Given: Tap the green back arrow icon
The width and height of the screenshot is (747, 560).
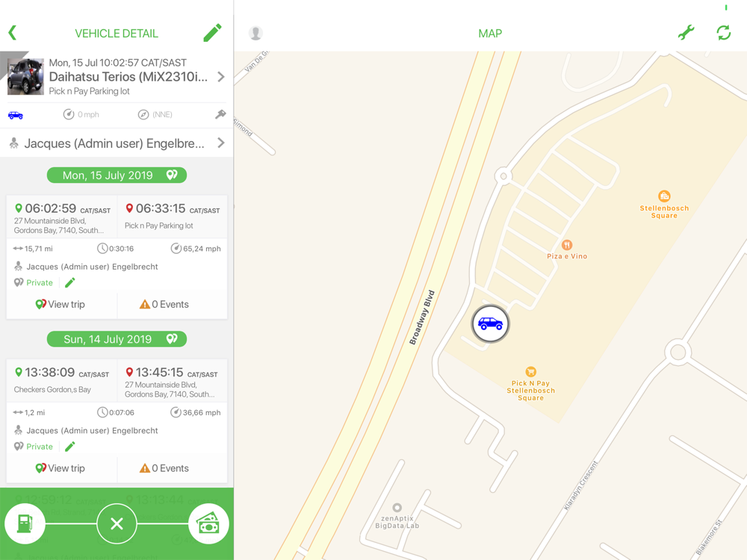Looking at the screenshot, I should click(x=13, y=33).
